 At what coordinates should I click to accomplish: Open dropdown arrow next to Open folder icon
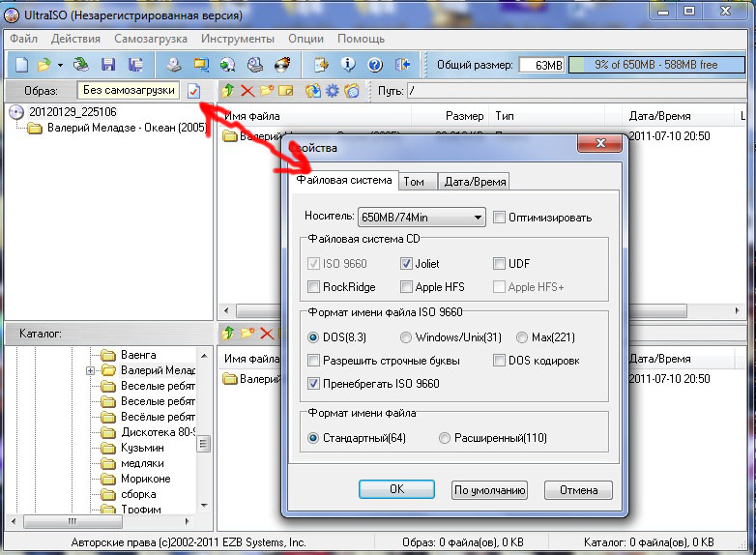tap(60, 65)
